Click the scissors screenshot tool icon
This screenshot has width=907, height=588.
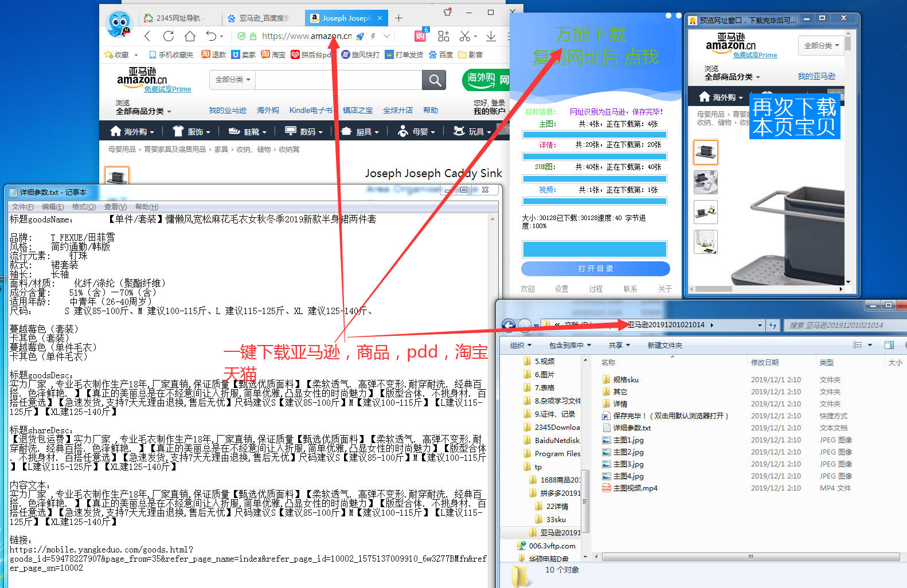tap(465, 36)
